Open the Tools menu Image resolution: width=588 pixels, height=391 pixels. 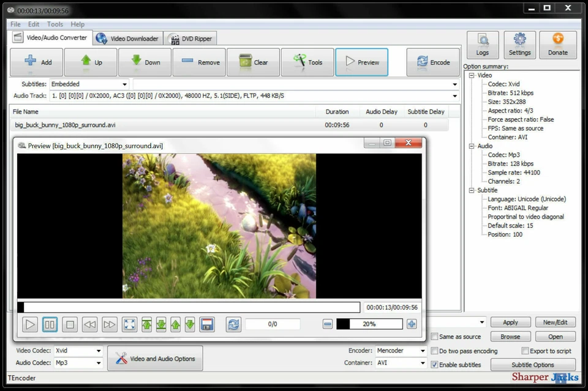pos(55,24)
